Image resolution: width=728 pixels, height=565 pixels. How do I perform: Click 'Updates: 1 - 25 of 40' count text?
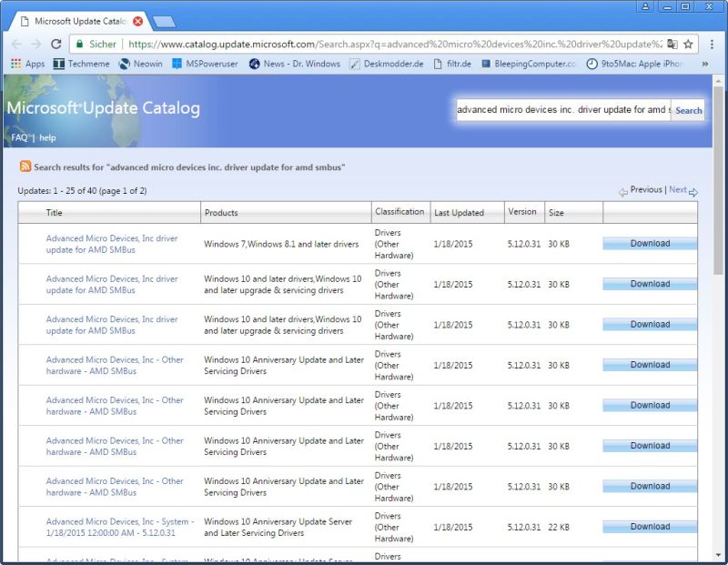[82, 191]
